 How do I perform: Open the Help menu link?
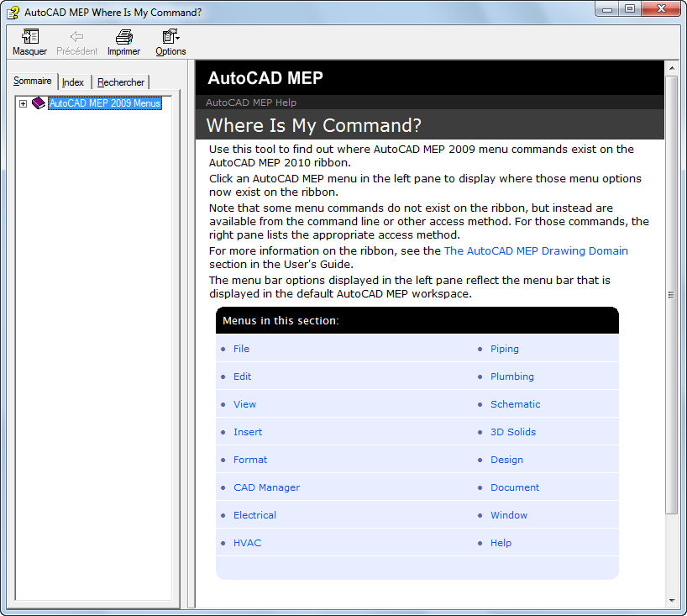pos(501,543)
